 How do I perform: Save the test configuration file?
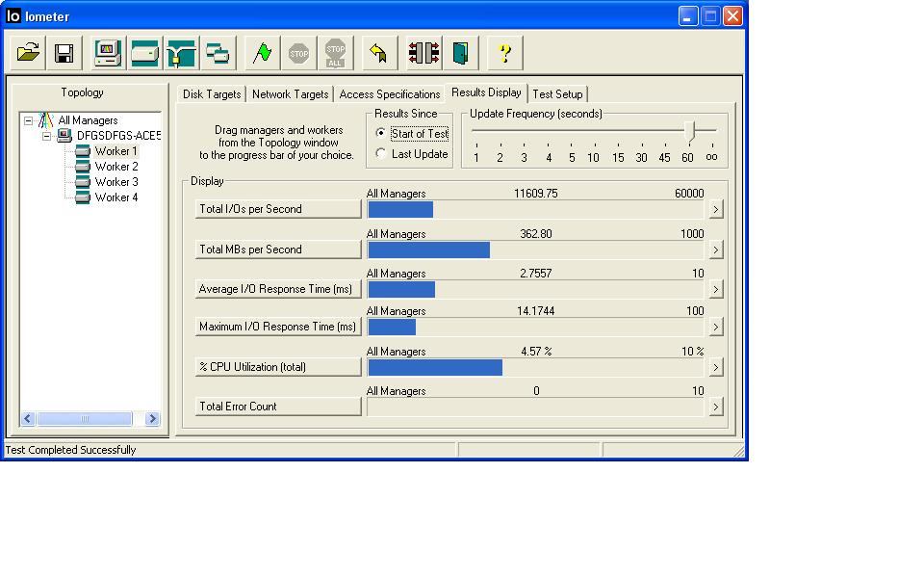coord(64,53)
